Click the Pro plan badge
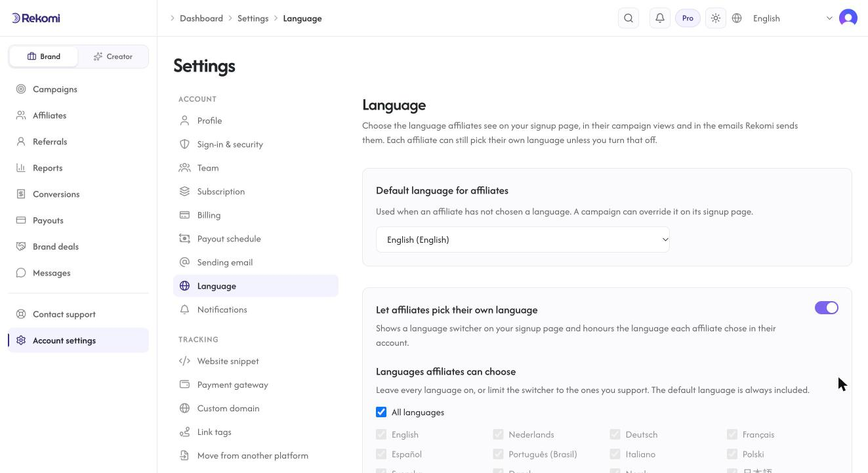The width and height of the screenshot is (868, 473). click(x=688, y=18)
